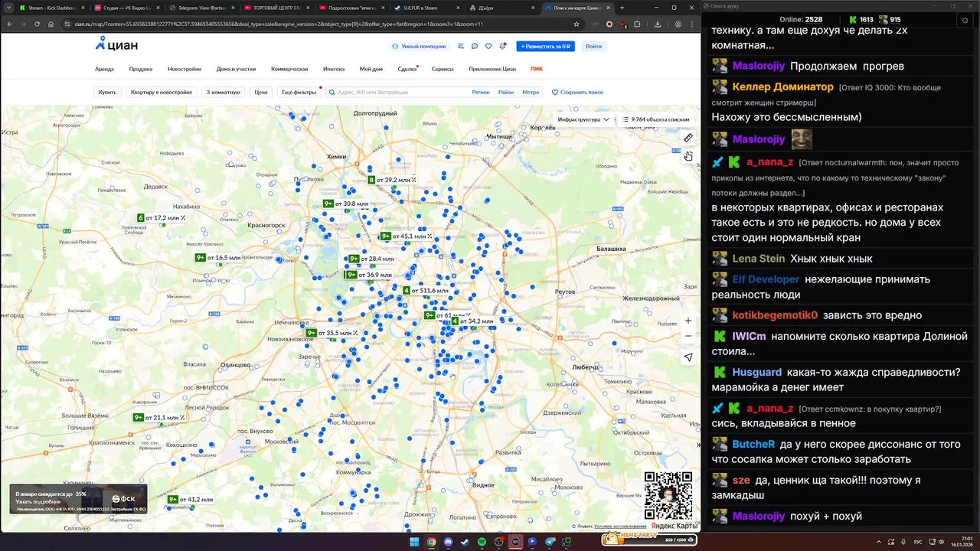The height and width of the screenshot is (551, 980).
Task: Click username kotikbegemotik0 in chat
Action: 775,315
